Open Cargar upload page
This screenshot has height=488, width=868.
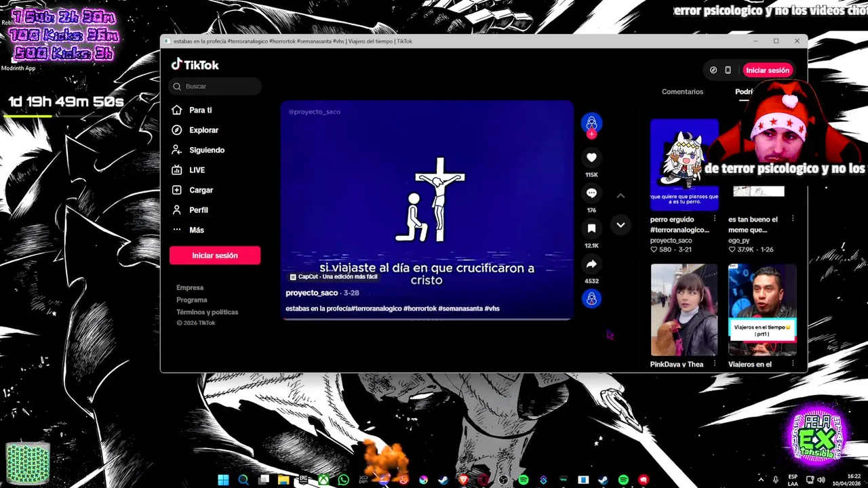[x=201, y=190]
